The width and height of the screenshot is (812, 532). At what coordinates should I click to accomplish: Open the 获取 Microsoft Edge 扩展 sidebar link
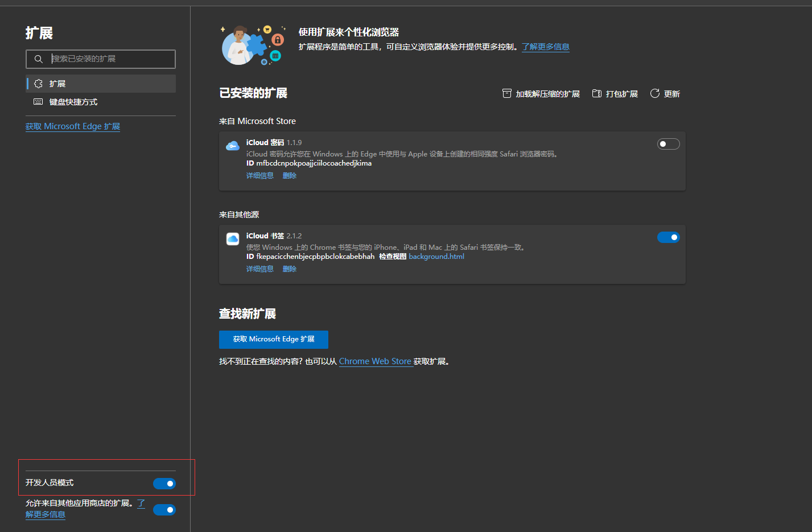(73, 126)
